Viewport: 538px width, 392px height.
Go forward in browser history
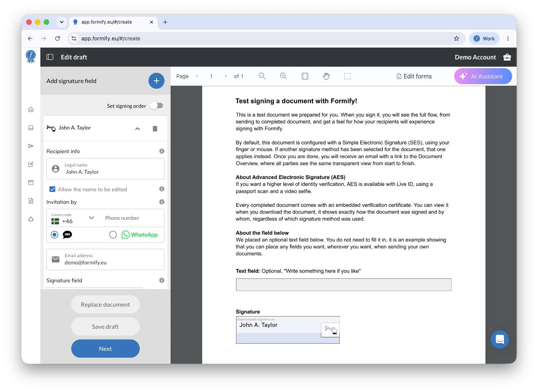point(44,38)
